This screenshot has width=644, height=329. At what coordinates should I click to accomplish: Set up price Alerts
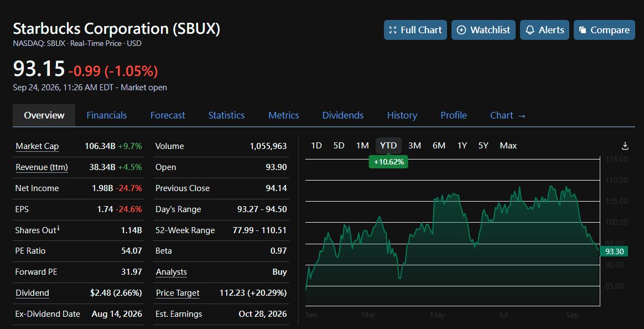coord(544,30)
